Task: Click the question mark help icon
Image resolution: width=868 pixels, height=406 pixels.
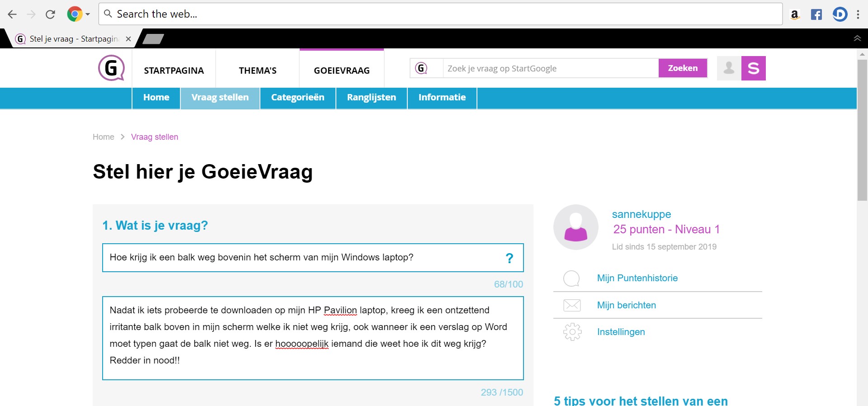Action: (x=509, y=258)
